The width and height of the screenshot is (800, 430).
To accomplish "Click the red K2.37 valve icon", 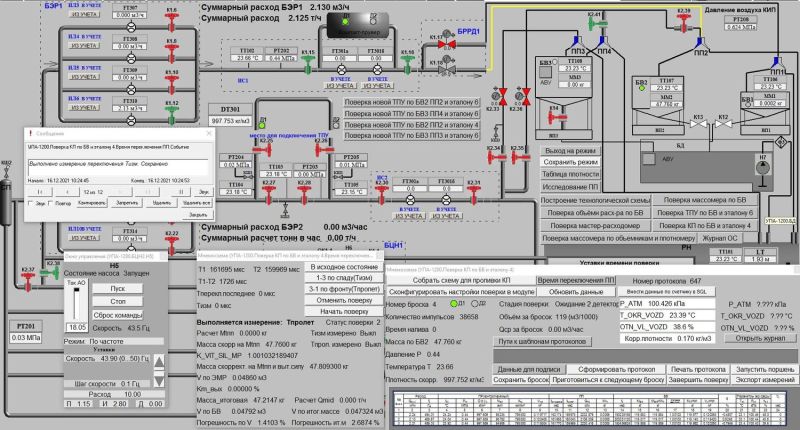I will [28, 281].
